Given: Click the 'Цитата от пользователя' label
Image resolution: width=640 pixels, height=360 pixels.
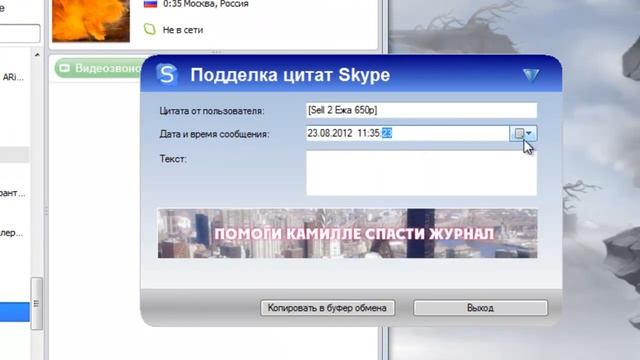Looking at the screenshot, I should [x=212, y=111].
